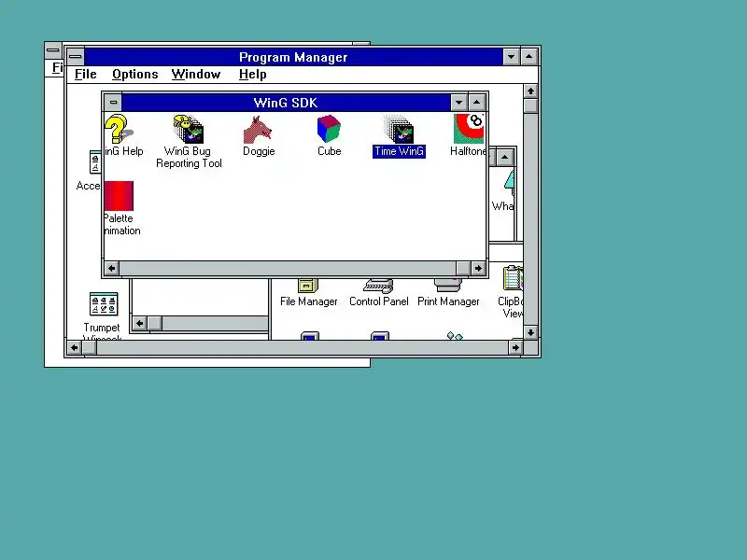Select the Accessories group icon
Screen dimensions: 747x560
pyautogui.click(x=95, y=162)
